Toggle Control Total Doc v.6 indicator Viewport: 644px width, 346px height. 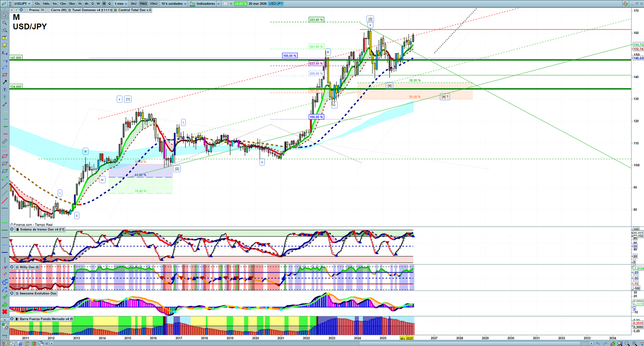click(x=116, y=10)
